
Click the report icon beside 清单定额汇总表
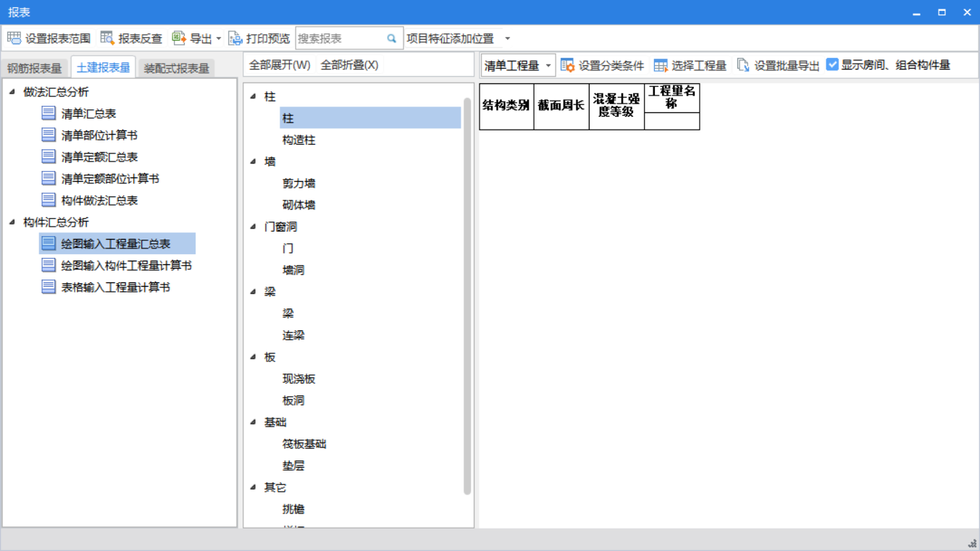click(49, 156)
